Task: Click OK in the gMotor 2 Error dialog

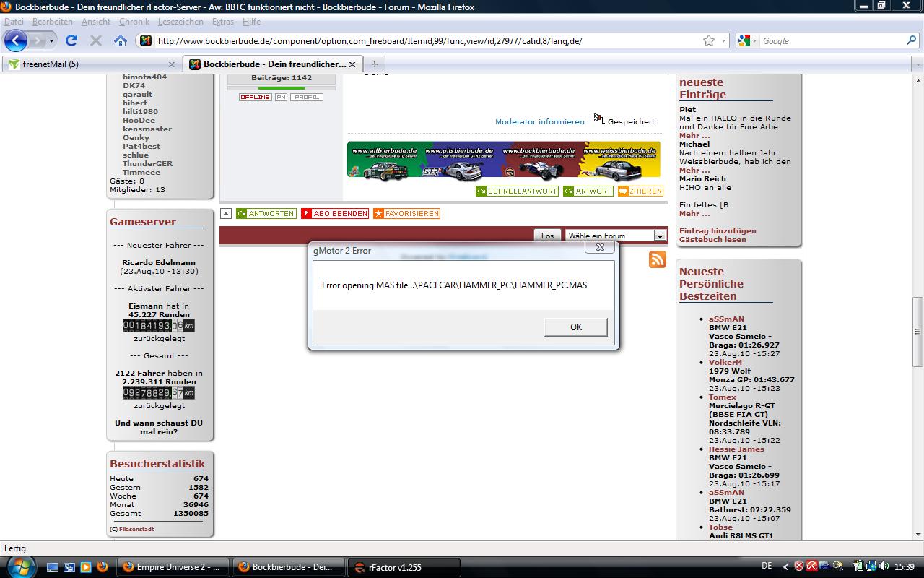Action: 575,327
